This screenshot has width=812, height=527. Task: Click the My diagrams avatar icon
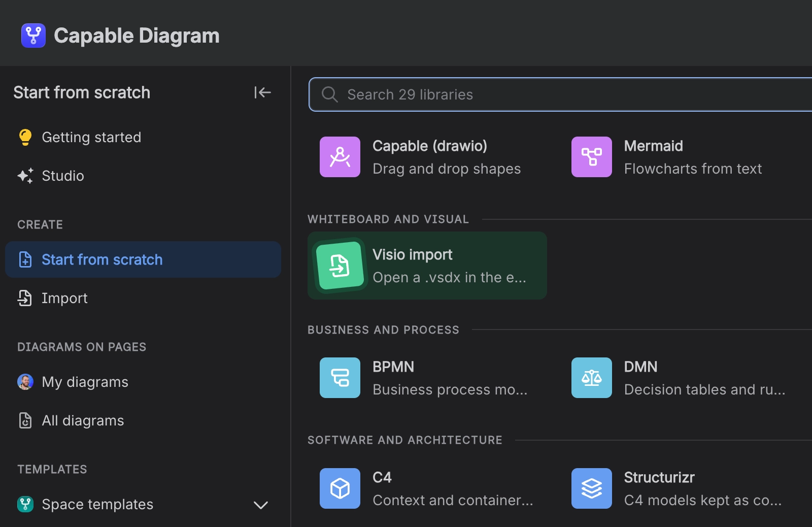click(25, 382)
